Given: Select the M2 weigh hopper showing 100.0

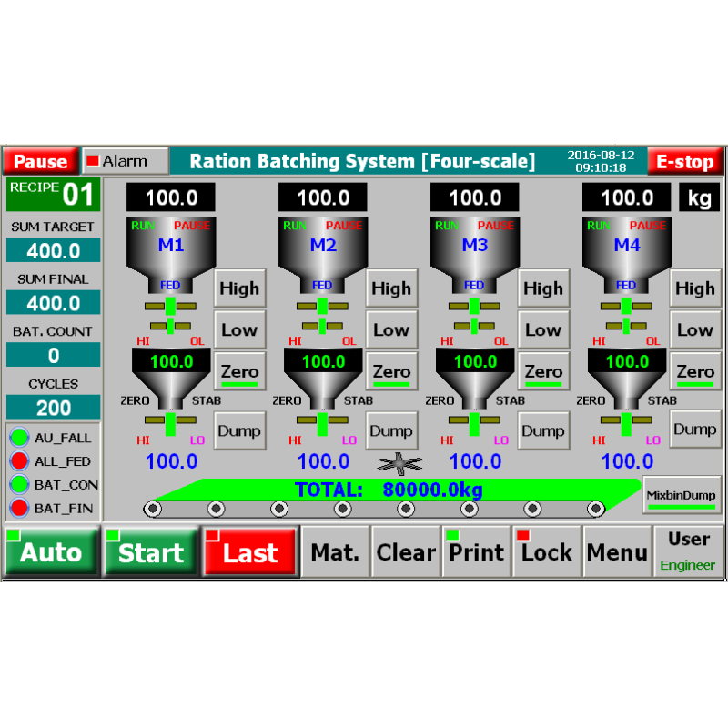Looking at the screenshot, I should [x=323, y=378].
